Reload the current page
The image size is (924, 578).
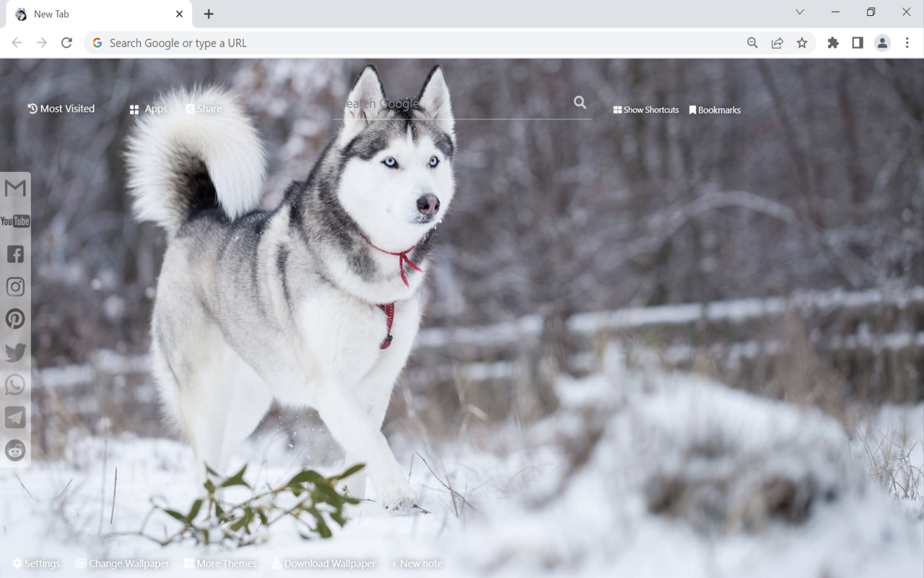click(66, 43)
